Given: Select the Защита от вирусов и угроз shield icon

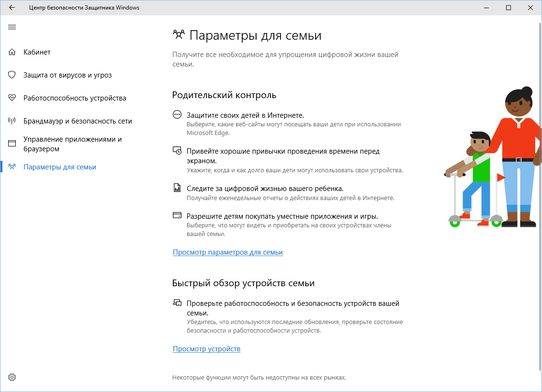Looking at the screenshot, I should tap(11, 75).
